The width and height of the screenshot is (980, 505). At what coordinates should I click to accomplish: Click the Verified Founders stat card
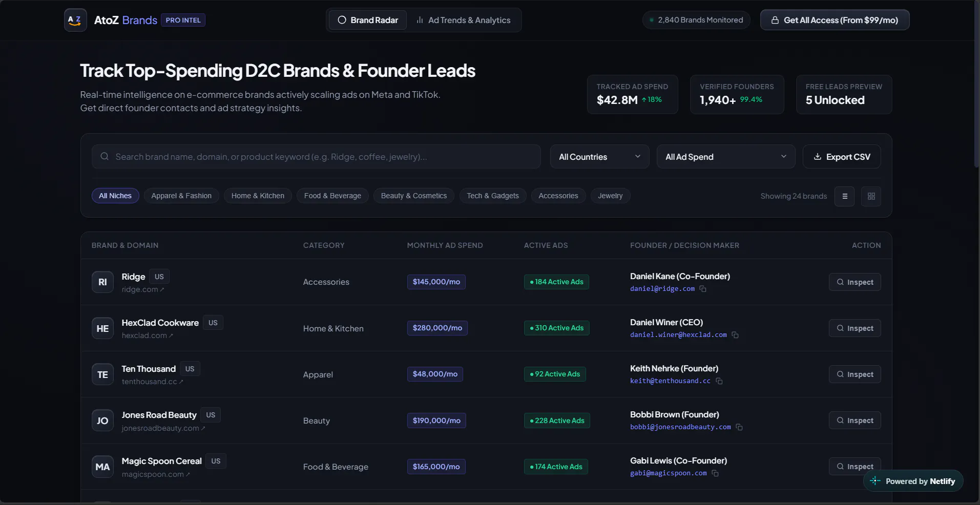[x=737, y=95]
